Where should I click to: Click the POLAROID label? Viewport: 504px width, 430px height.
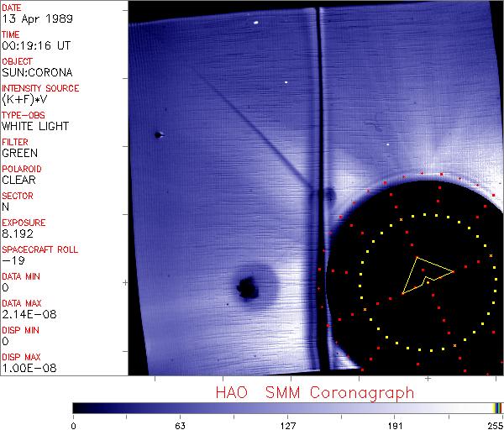tap(22, 169)
